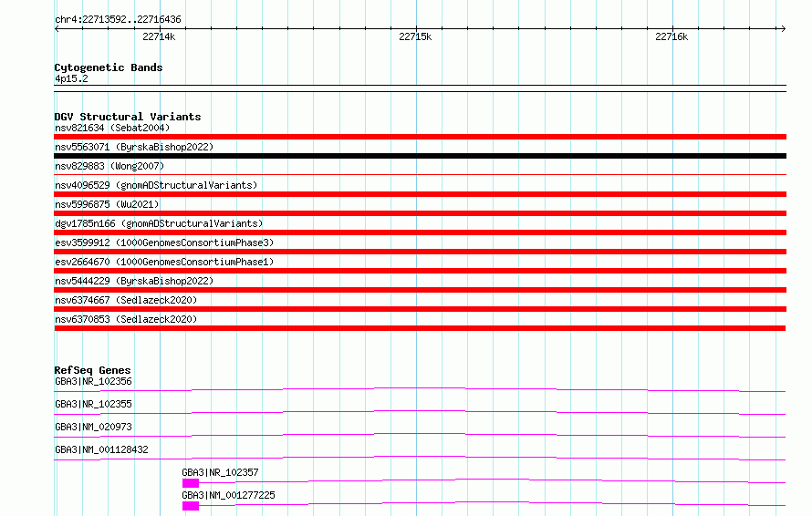
Task: Click the 4p15.2 band label
Action: (x=71, y=78)
